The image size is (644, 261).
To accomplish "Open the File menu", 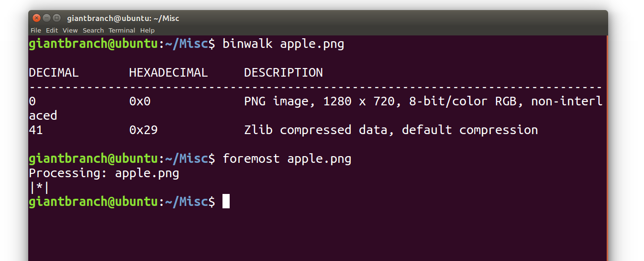I will [36, 30].
